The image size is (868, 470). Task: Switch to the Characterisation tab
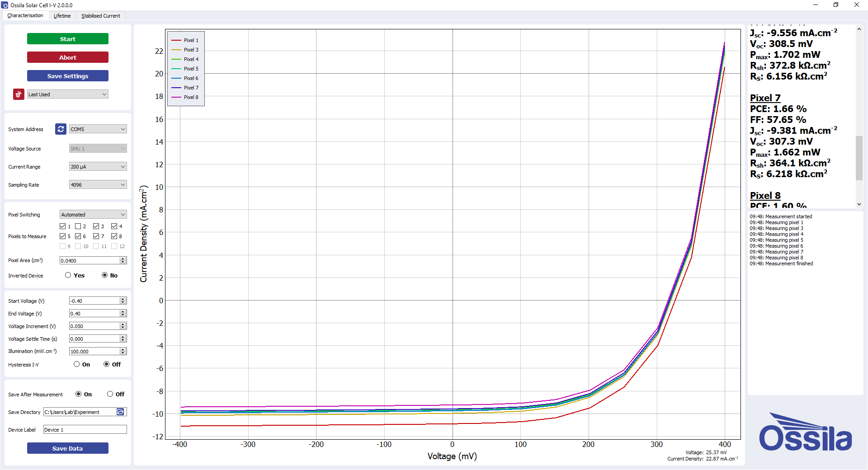click(25, 15)
